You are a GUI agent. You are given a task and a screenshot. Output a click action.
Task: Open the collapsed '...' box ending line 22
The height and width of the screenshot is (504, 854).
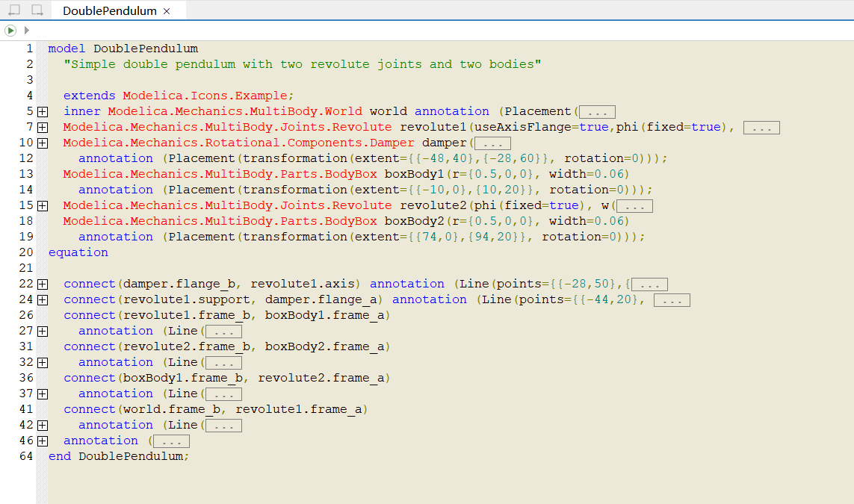649,284
